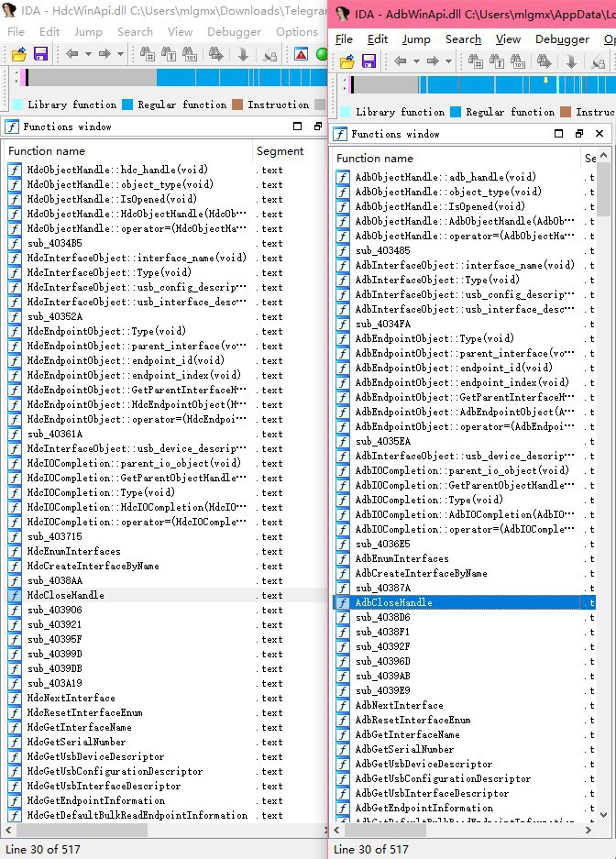This screenshot has height=859, width=616.
Task: Open Edit menu in AdbWinApi IDA window
Action: coord(378,39)
